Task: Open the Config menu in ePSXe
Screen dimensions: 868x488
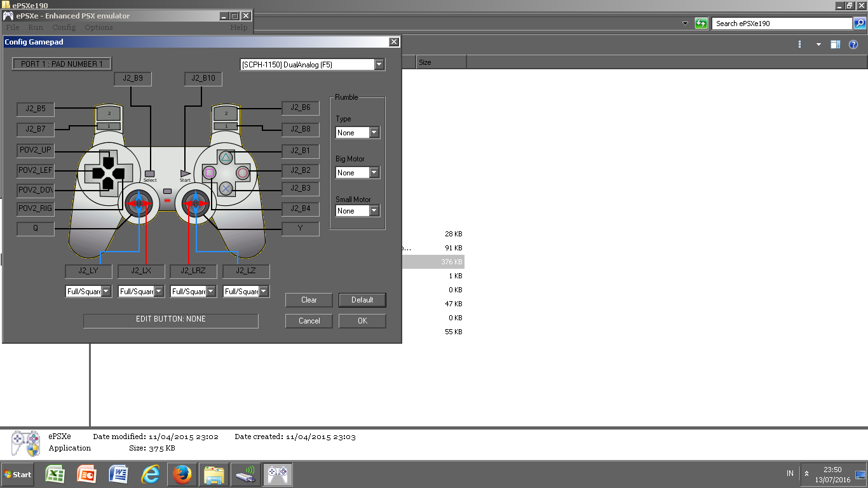Action: (64, 27)
